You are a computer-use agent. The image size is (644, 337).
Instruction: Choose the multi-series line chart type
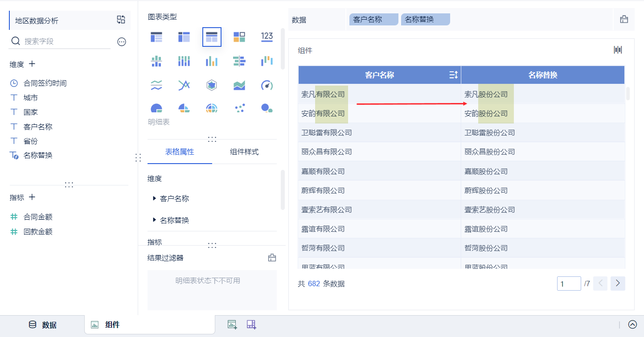point(184,85)
